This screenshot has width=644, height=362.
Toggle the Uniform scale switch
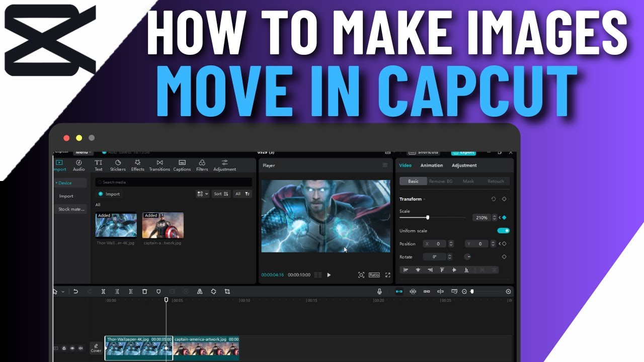tap(503, 231)
